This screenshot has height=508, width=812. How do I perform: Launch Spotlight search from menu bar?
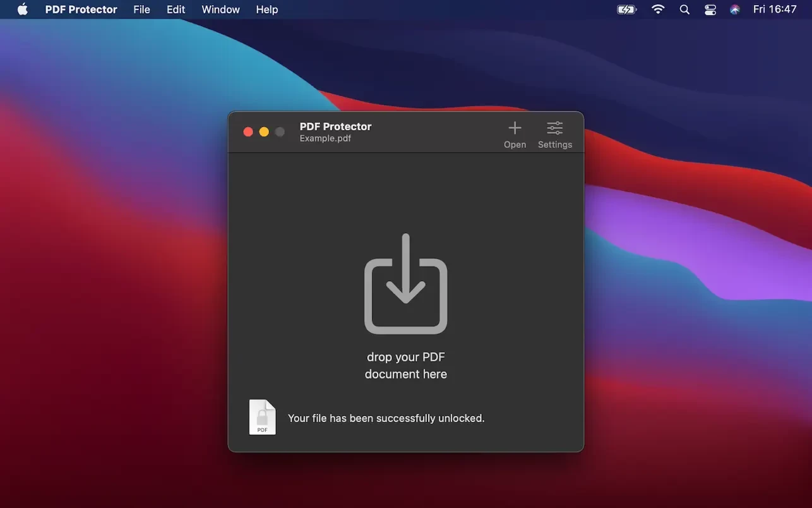point(684,9)
